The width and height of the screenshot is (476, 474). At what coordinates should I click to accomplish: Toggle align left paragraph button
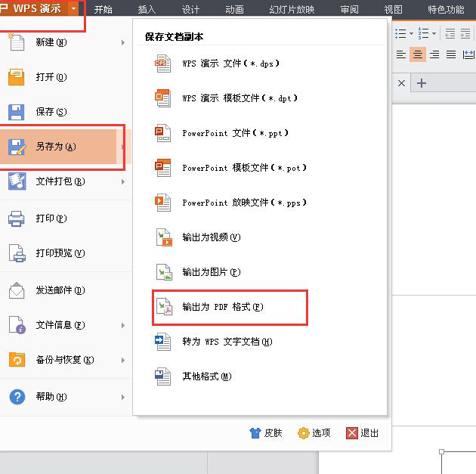pyautogui.click(x=401, y=54)
